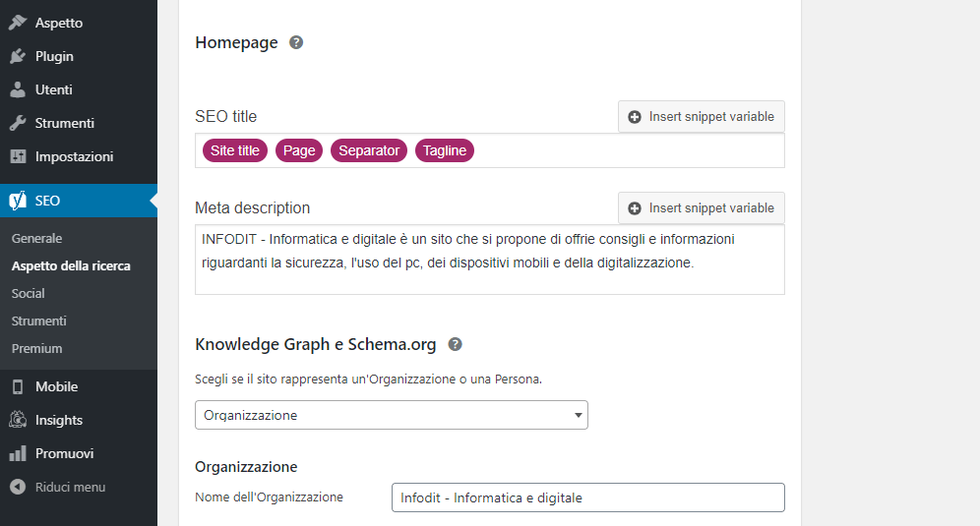The width and height of the screenshot is (980, 526).
Task: Click the Utenti user icon
Action: (x=18, y=89)
